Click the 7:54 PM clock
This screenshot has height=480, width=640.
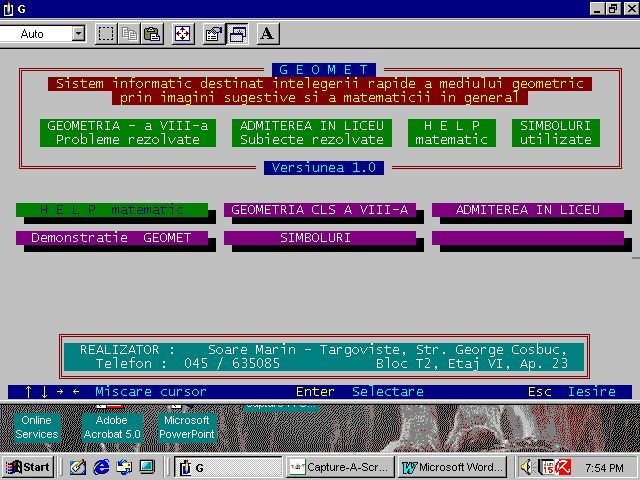pyautogui.click(x=604, y=468)
